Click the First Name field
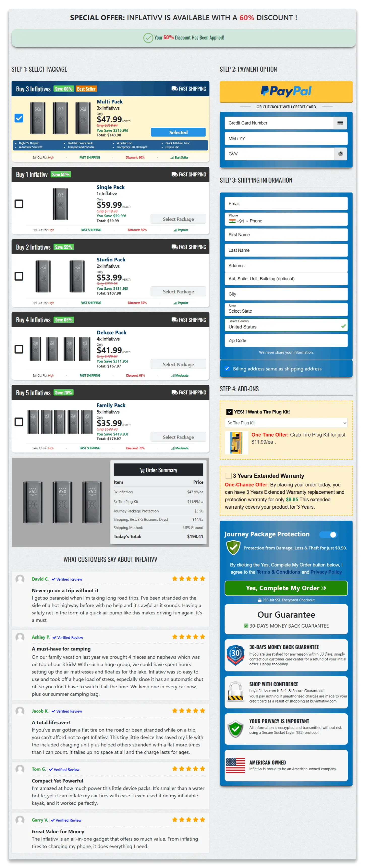The image size is (365, 868). (286, 234)
